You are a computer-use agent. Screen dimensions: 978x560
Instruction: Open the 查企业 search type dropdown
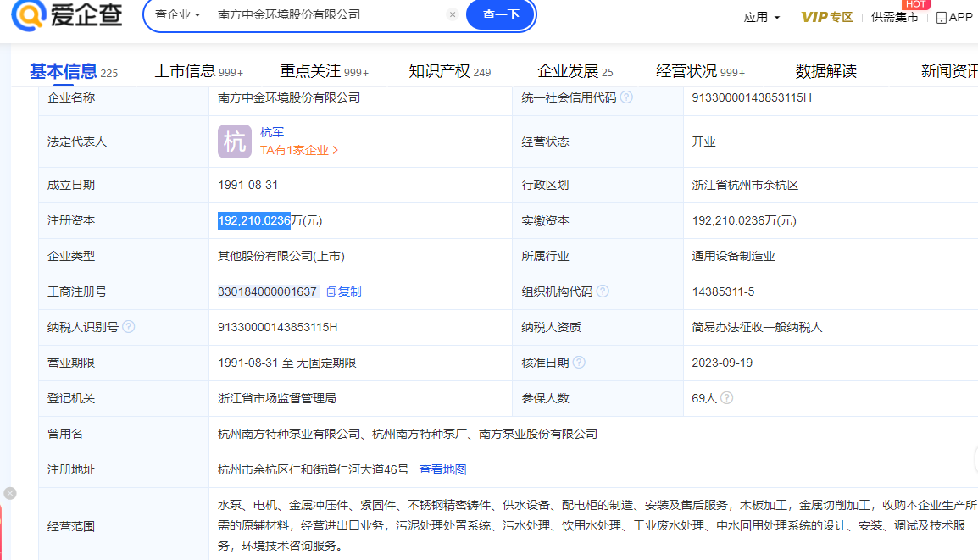177,14
